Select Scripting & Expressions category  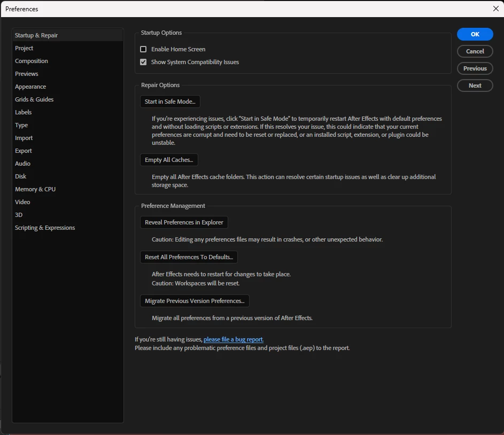click(67, 228)
